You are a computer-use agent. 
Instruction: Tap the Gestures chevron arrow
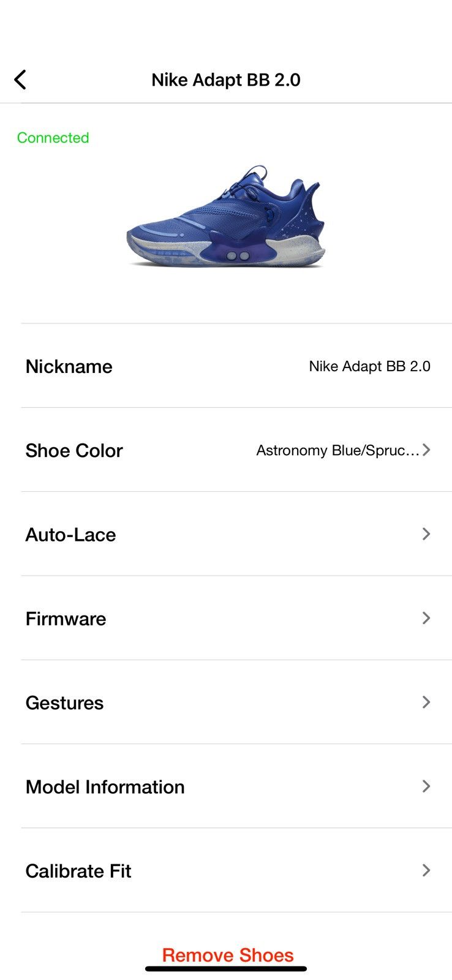(426, 702)
